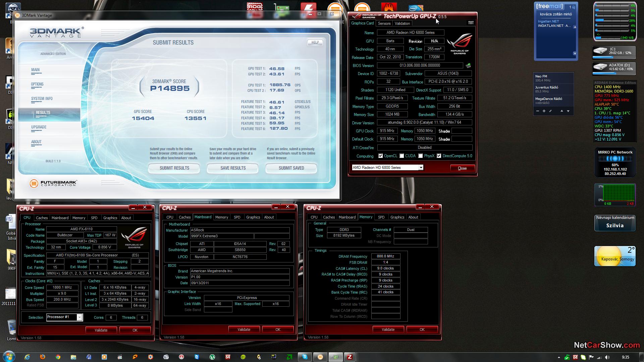
Task: Click the SAVE RESULTS button
Action: (x=233, y=168)
